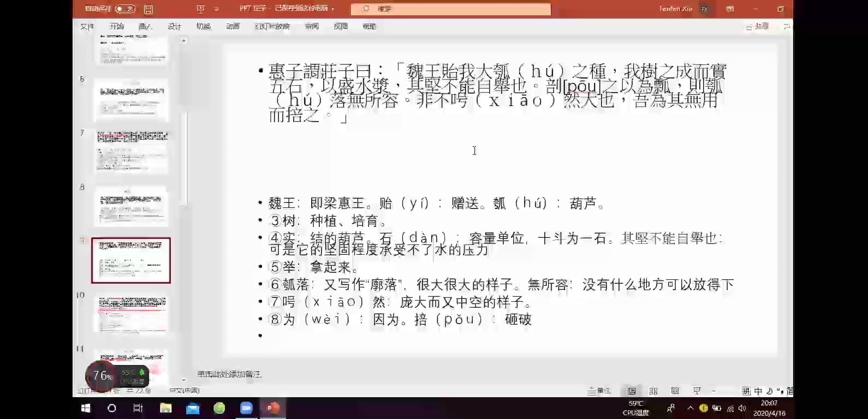Open the Tenfen Xia account avatar
The height and width of the screenshot is (419, 868).
coord(704,9)
